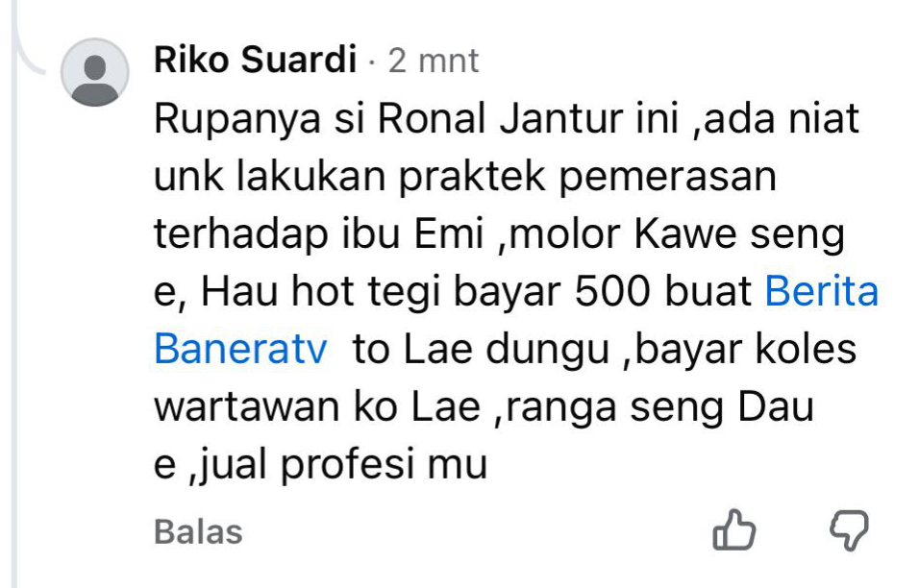
Task: Like Riko Suardi's comment with thumbs up
Action: coord(733,529)
